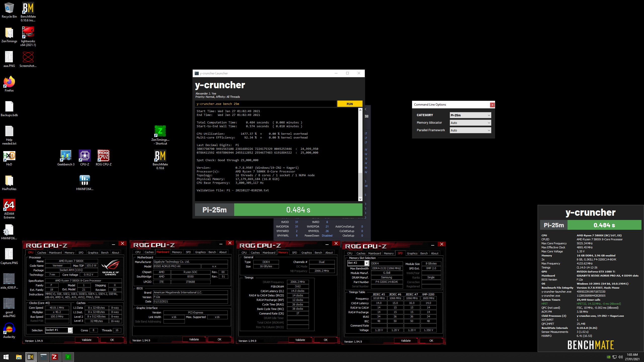
Task: Click the green Pi-25m 0.484 s result bar
Action: (x=298, y=210)
